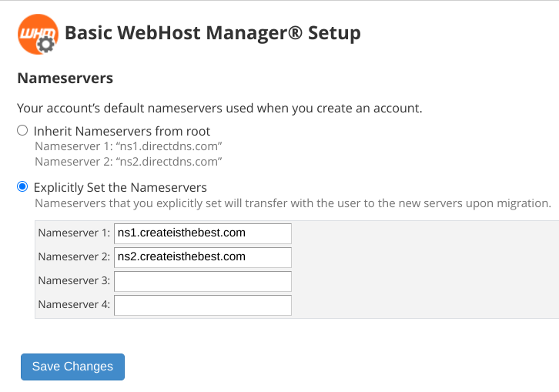Click the "Nameserver 3:" field label

[x=74, y=280]
